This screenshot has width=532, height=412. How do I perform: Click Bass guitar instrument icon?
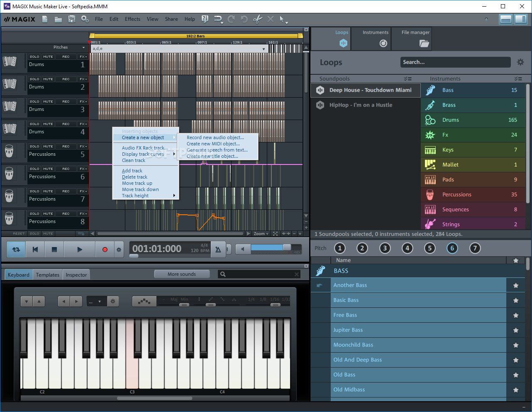(x=430, y=90)
